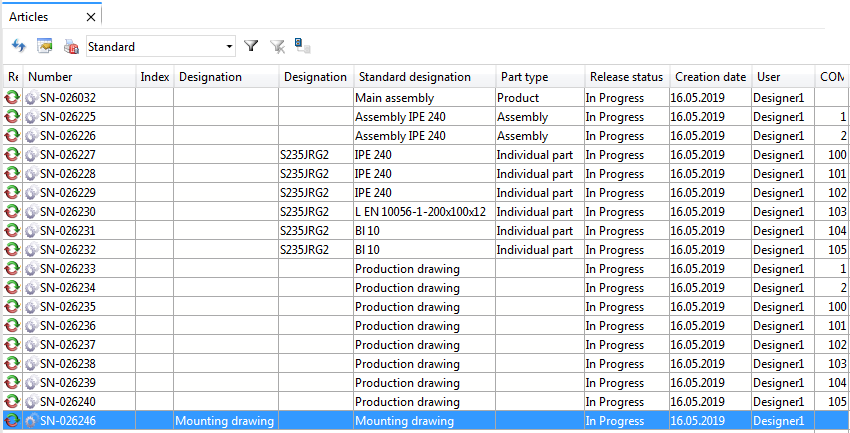Screen dimensions: 850x433
Task: Click gear icon beside SN-026227
Action: [31, 155]
